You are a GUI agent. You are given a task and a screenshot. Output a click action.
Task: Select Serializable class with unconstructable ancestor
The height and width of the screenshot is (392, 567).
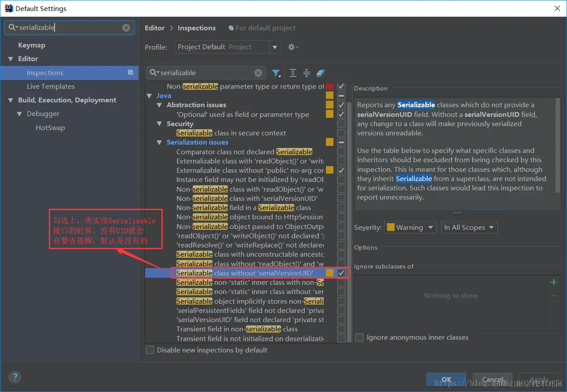point(250,254)
